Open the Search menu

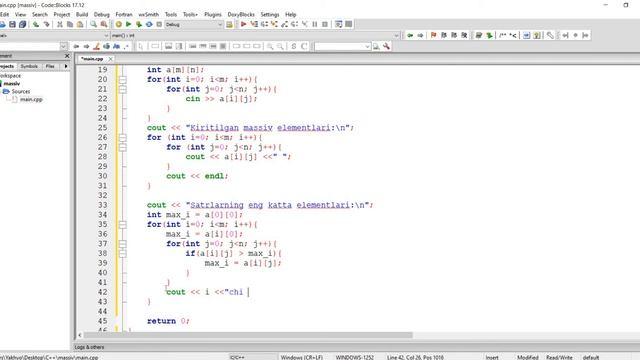[x=40, y=14]
